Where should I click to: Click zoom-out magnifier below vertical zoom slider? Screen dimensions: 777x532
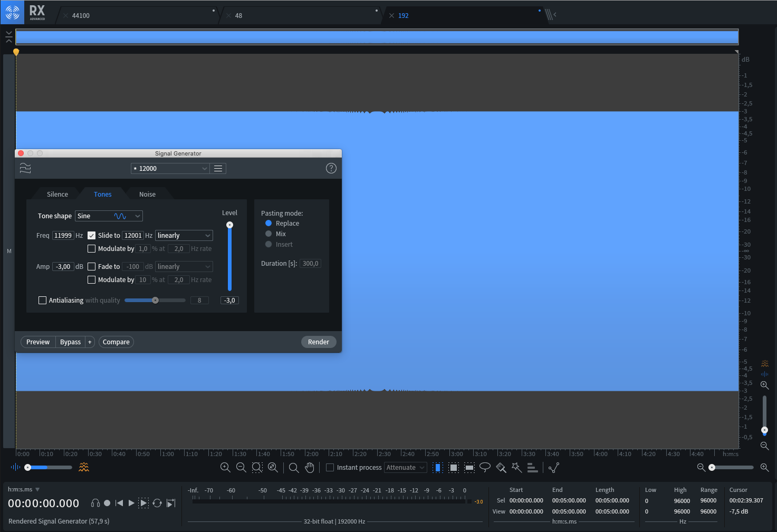tap(765, 446)
